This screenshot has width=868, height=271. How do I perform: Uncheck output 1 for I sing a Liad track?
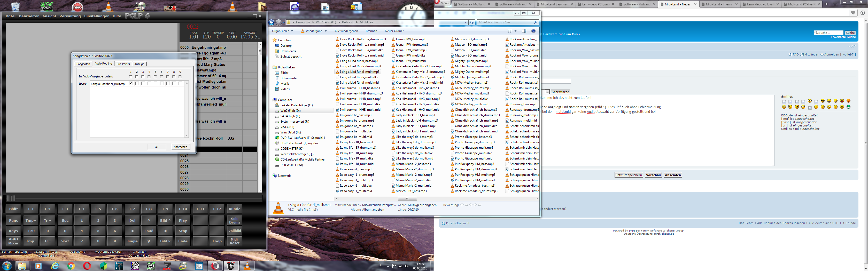(x=131, y=83)
